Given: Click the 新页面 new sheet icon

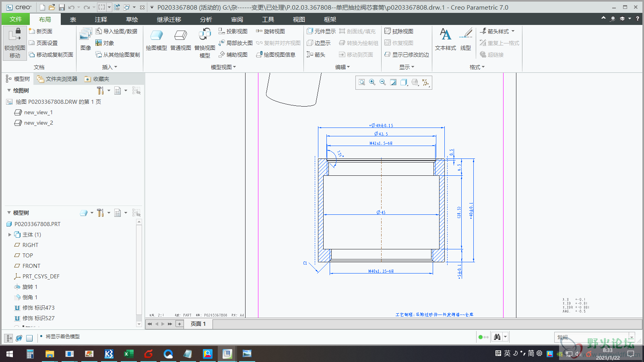Looking at the screenshot, I should [x=32, y=31].
